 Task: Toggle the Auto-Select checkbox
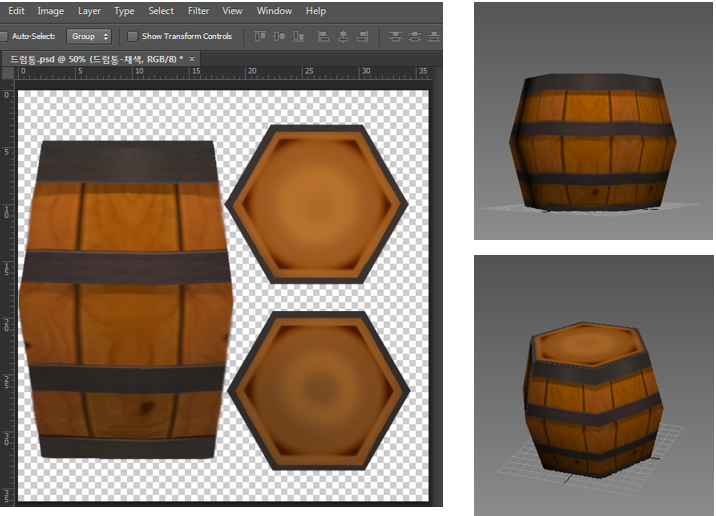tap(3, 37)
